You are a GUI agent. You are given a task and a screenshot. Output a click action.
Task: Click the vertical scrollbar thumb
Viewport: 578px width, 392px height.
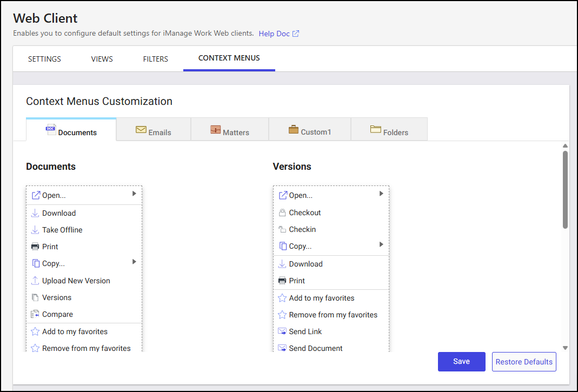(565, 190)
